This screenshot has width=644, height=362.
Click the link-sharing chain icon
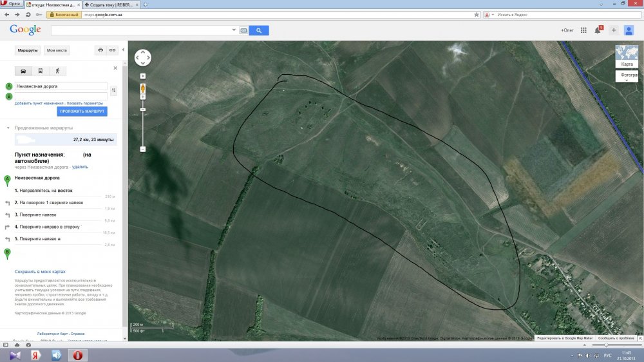coord(112,50)
